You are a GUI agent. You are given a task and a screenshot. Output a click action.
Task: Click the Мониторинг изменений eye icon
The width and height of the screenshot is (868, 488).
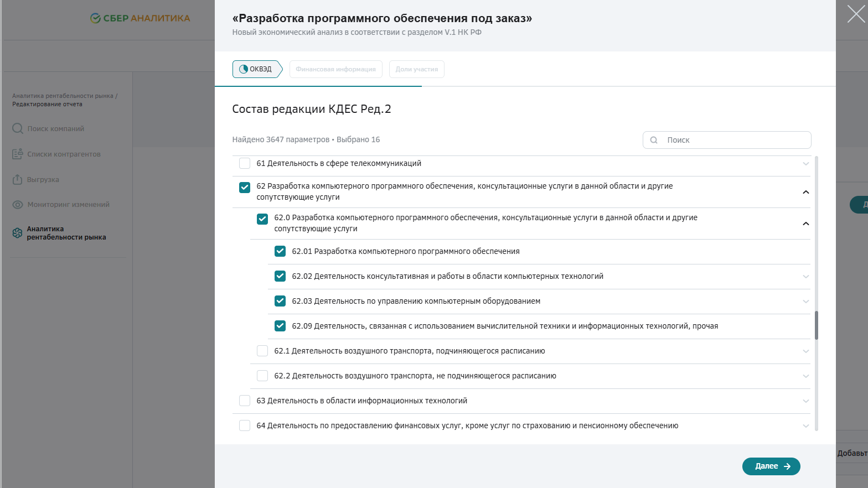(18, 205)
